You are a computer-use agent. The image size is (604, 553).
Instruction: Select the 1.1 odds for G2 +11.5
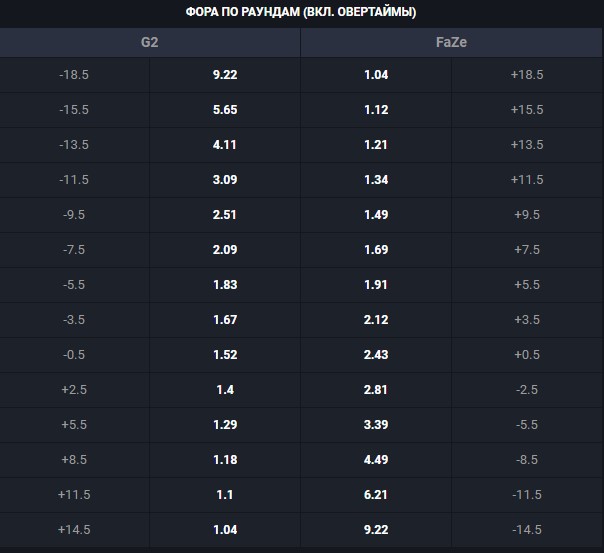pyautogui.click(x=225, y=495)
